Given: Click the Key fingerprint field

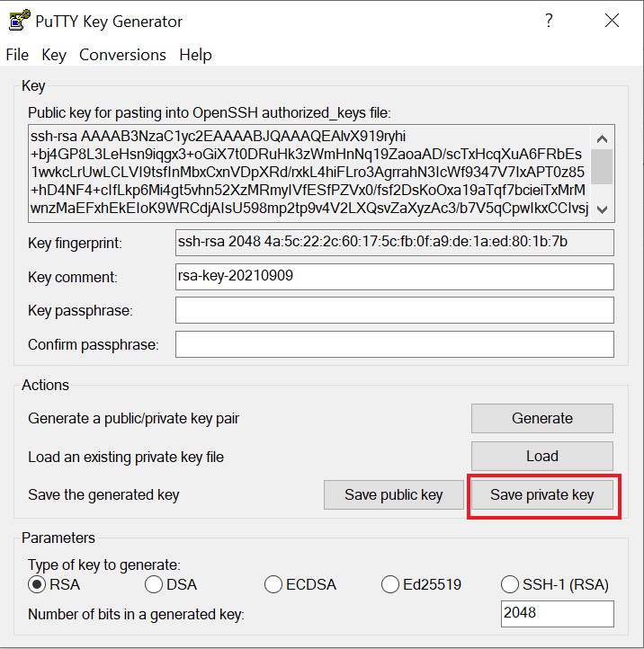Looking at the screenshot, I should pyautogui.click(x=394, y=243).
